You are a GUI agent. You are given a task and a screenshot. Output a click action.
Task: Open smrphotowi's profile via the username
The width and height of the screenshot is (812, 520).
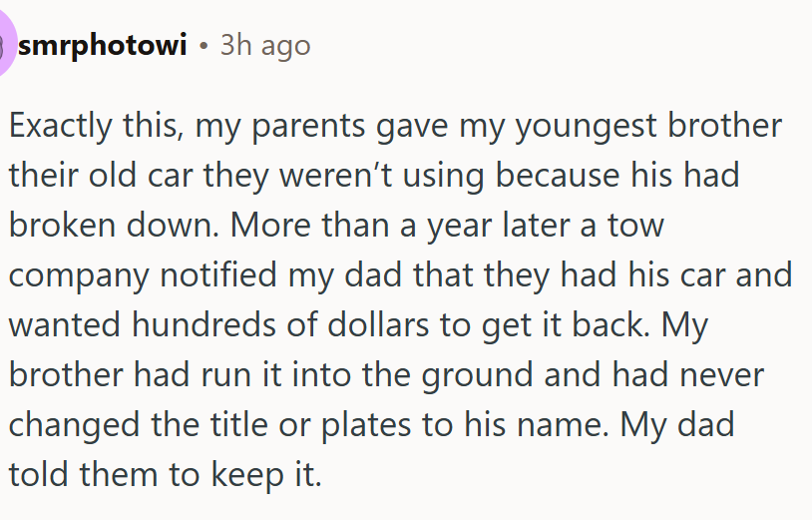(x=102, y=46)
